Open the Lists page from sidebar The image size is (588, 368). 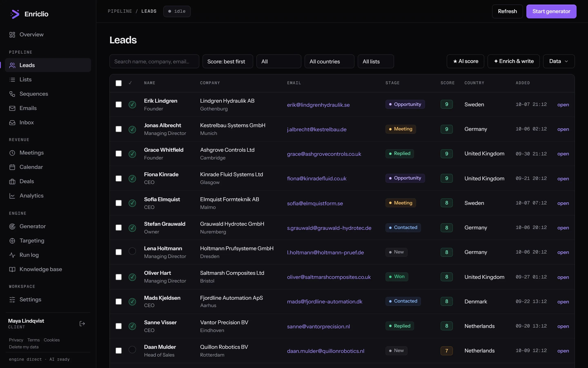coord(48,80)
